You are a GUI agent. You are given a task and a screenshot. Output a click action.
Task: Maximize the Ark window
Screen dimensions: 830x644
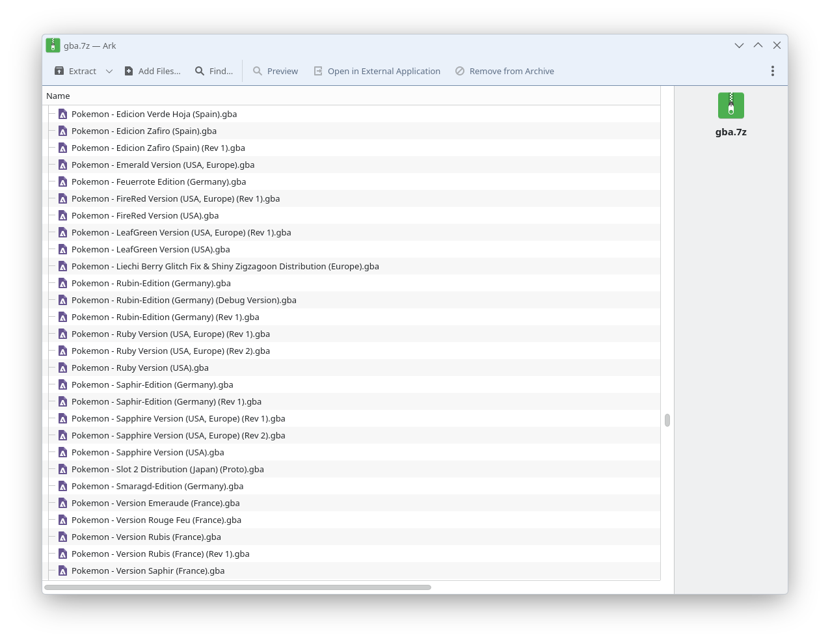(x=758, y=46)
